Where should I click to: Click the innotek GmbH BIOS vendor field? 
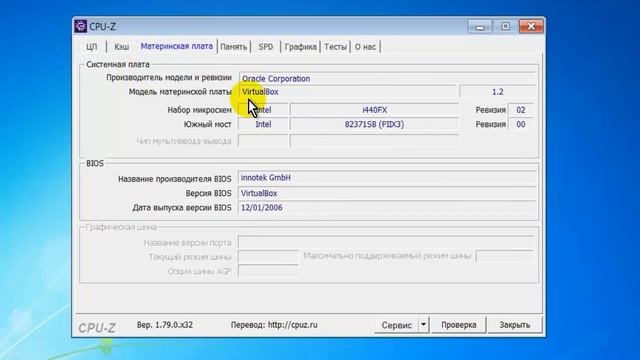click(387, 178)
